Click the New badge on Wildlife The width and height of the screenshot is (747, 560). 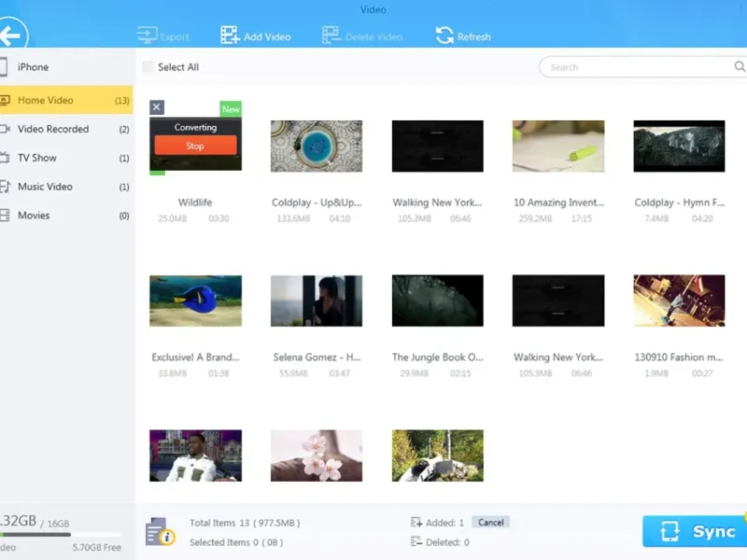coord(231,109)
